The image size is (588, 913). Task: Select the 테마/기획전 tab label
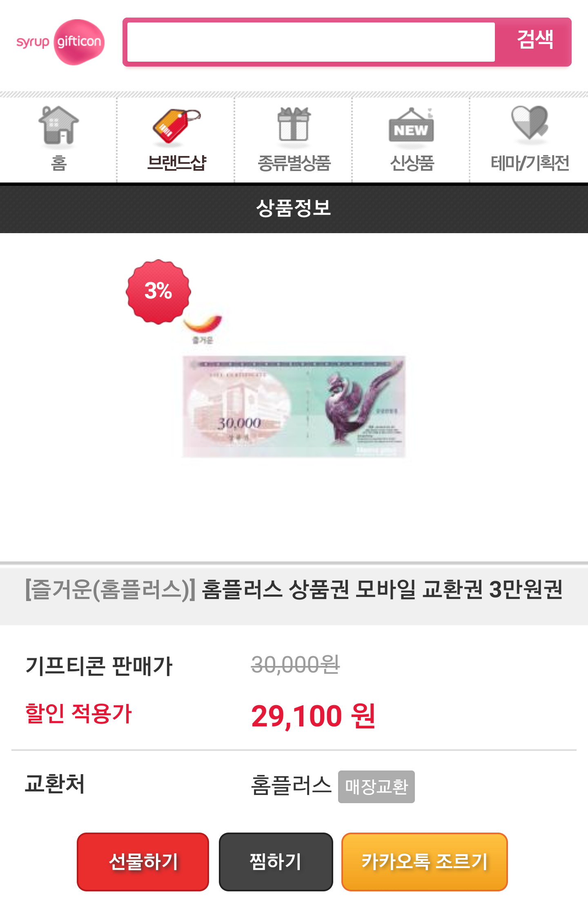530,163
